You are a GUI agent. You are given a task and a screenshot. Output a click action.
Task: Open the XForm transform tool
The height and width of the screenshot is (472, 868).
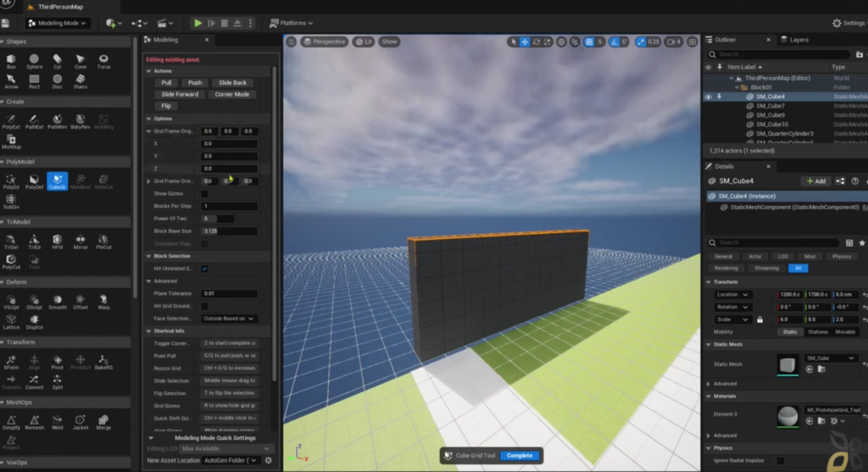[x=11, y=362]
